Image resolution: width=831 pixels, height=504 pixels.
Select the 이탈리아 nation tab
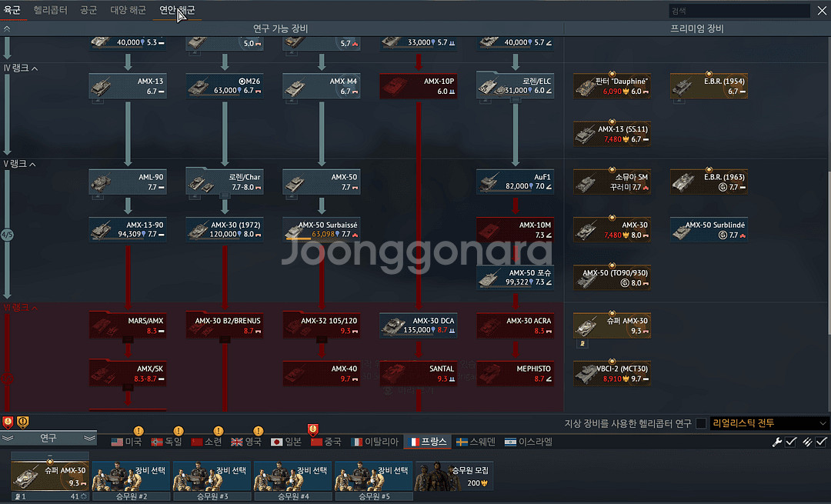(374, 442)
